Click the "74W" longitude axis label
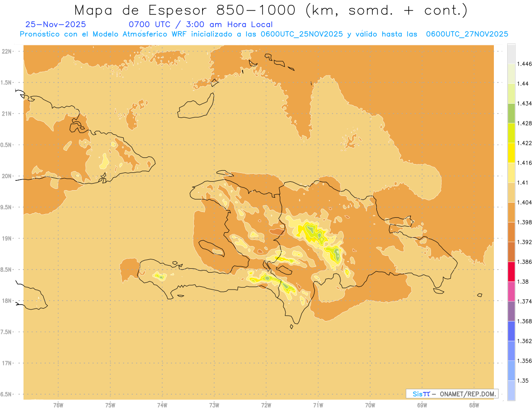Viewport: 532px width, 411px height. [x=162, y=405]
